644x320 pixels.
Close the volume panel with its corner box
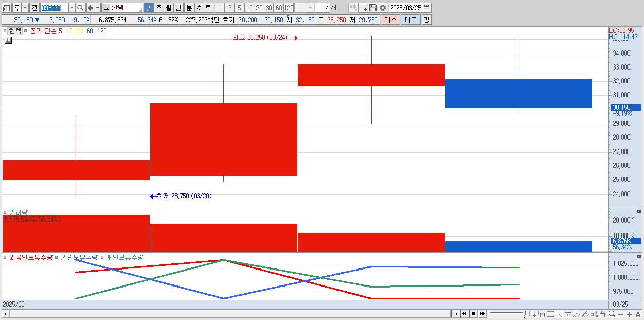tap(639, 212)
